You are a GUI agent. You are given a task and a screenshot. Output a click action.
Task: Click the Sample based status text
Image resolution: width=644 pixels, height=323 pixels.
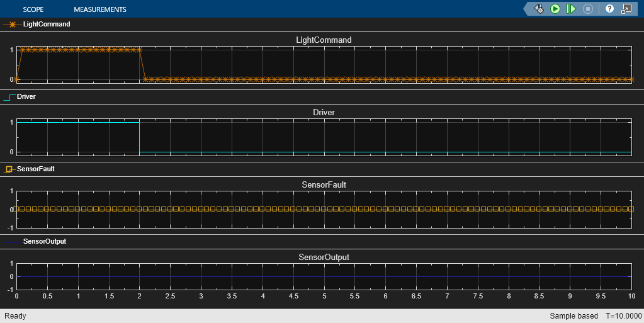click(573, 316)
